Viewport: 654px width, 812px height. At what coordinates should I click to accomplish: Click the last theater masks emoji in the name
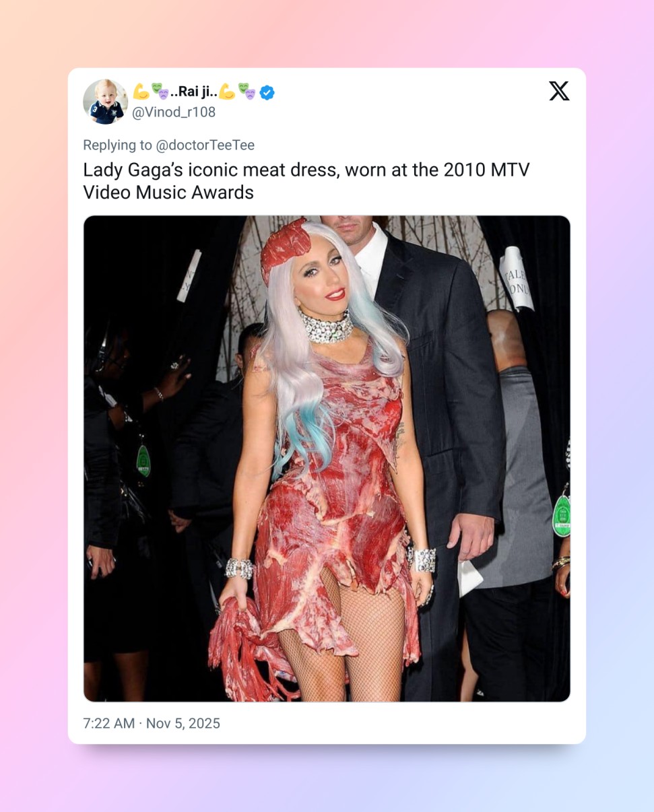247,92
